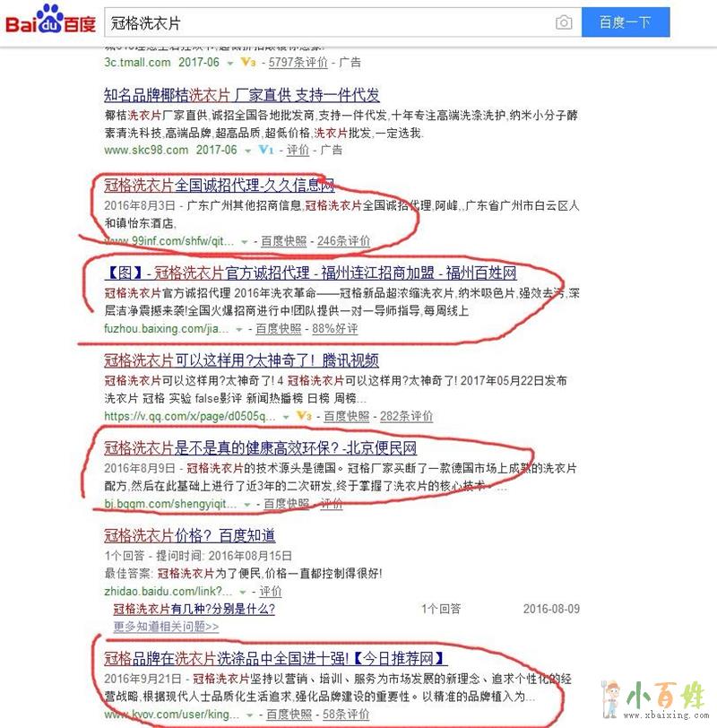This screenshot has height=728, width=717.
Task: Click the 百度一下 search button
Action: (x=626, y=22)
